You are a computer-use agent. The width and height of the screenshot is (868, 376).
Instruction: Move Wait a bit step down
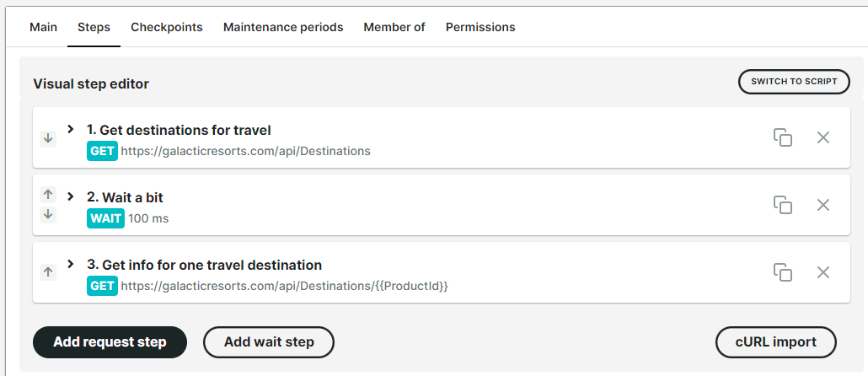[48, 214]
